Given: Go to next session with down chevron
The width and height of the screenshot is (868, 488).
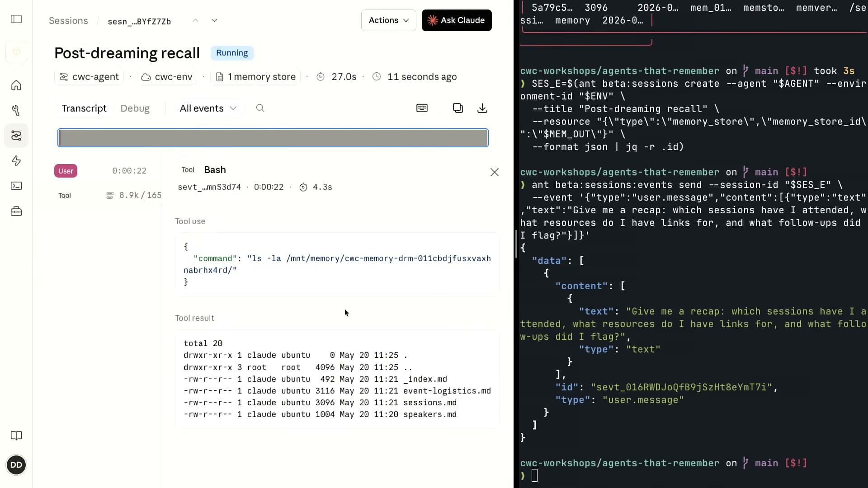Looking at the screenshot, I should pyautogui.click(x=214, y=20).
